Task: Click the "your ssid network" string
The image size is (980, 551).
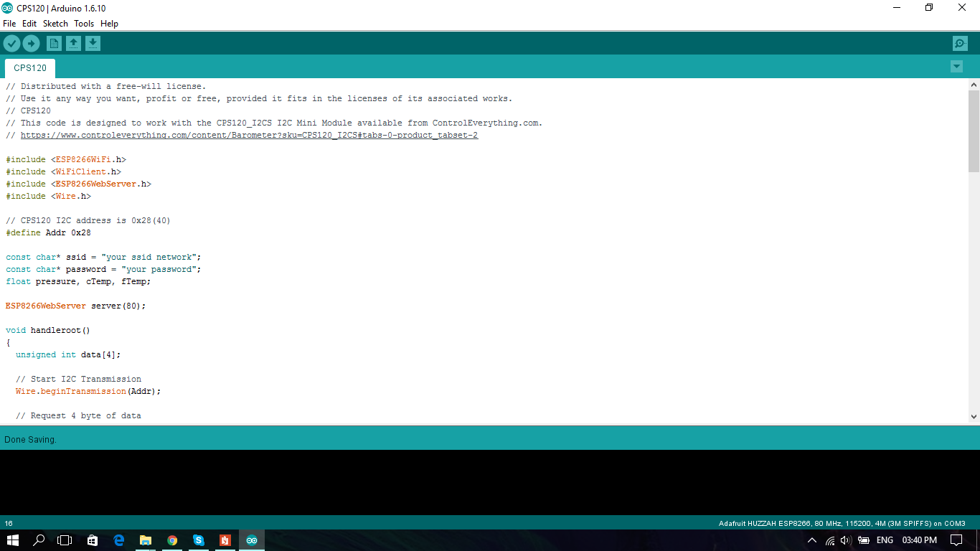Action: [149, 257]
